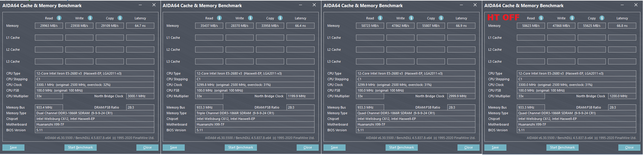The height and width of the screenshot is (156, 644).
Task: Click Write info icon above 47862 MB/s
Action: [x=411, y=18]
